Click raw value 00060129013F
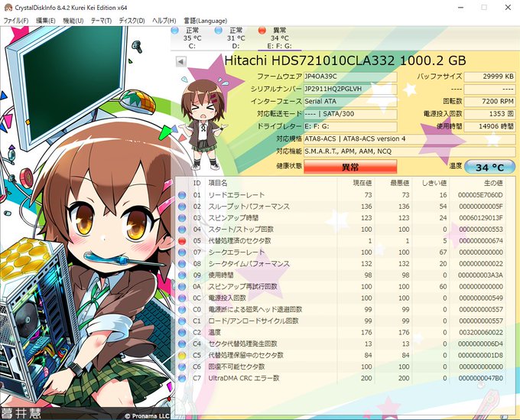 coord(481,218)
